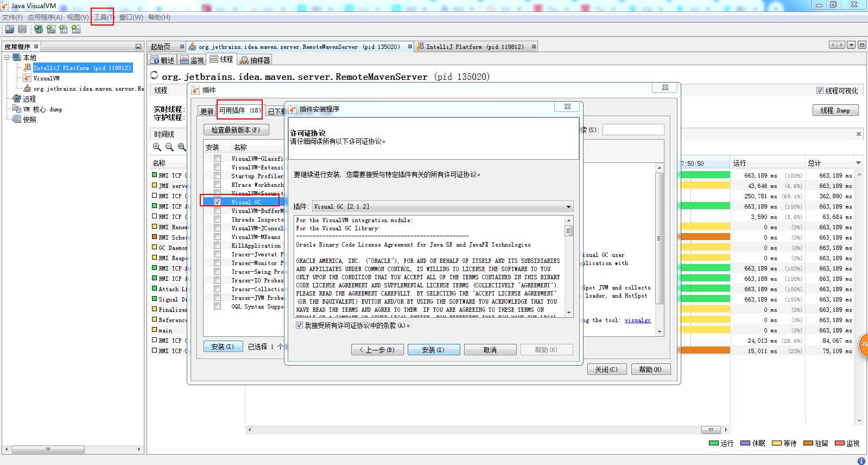This screenshot has height=465, width=868.
Task: Switch to the 概述 overview tab
Action: coord(162,60)
